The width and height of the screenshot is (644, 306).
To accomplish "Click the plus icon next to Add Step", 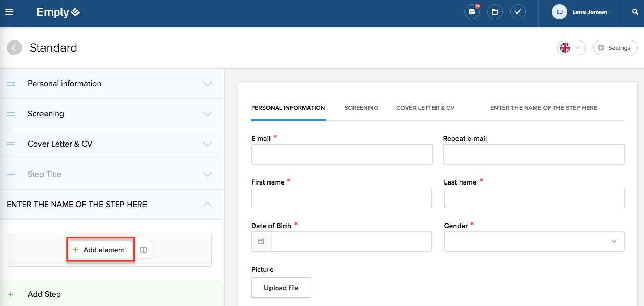I will pyautogui.click(x=11, y=294).
